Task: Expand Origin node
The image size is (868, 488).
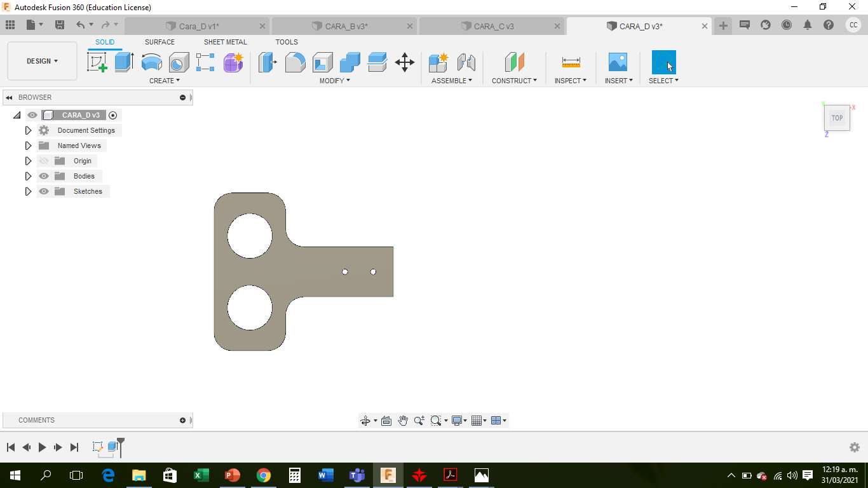Action: [28, 161]
